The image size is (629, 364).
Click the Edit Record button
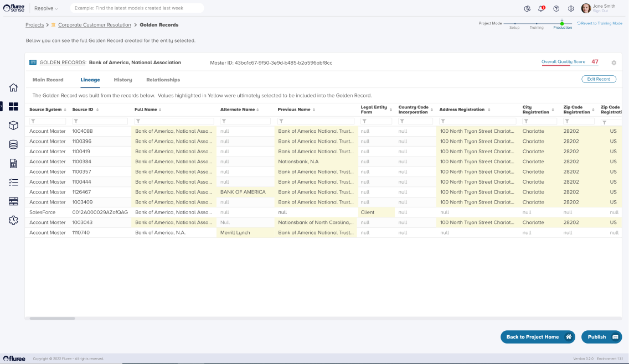[599, 79]
